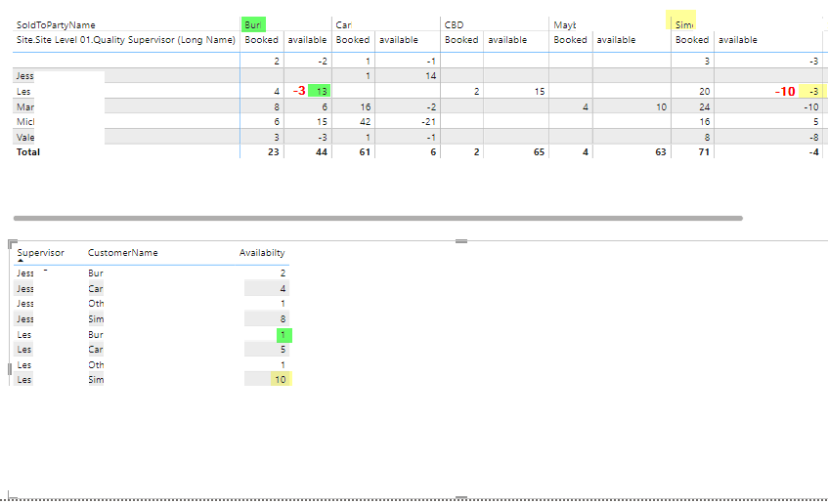This screenshot has width=828, height=504.
Task: Click Booked header under the Sim group
Action: point(692,40)
